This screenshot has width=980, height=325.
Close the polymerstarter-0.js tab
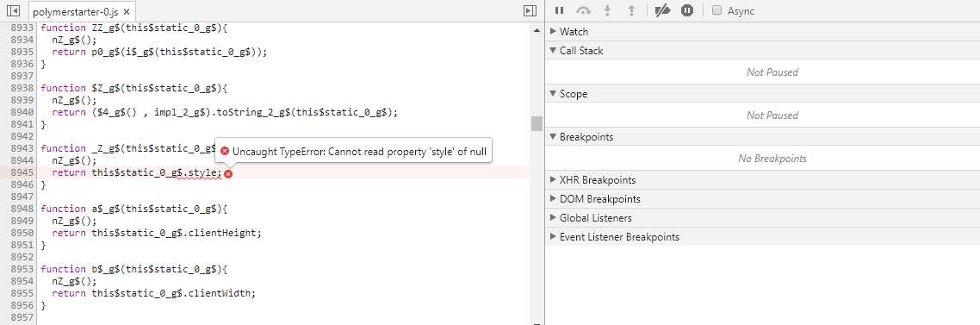click(127, 11)
